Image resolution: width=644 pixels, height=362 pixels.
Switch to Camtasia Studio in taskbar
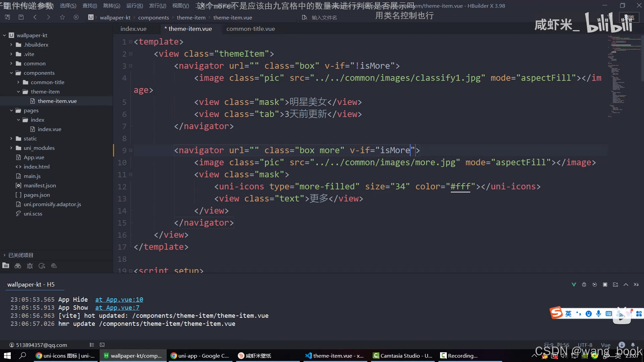pyautogui.click(x=403, y=356)
